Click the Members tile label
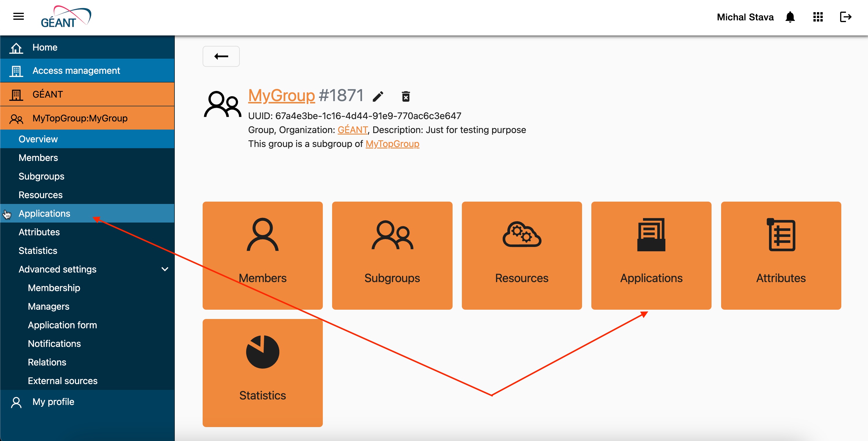This screenshot has height=441, width=868. pos(262,278)
